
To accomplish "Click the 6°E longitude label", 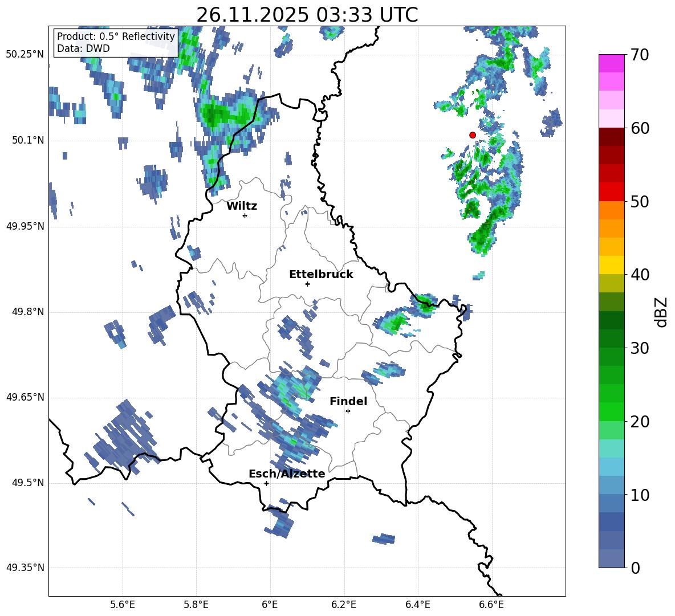I will tap(270, 605).
